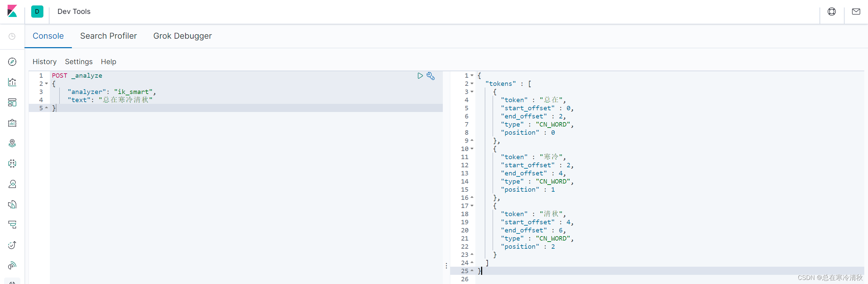Screen dimensions: 868x284
Task: Toggle fold arrow at response line 16
Action: [x=472, y=197]
